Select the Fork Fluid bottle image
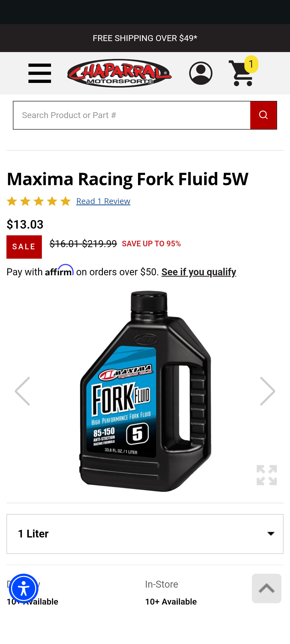290x644 pixels. coord(145,391)
